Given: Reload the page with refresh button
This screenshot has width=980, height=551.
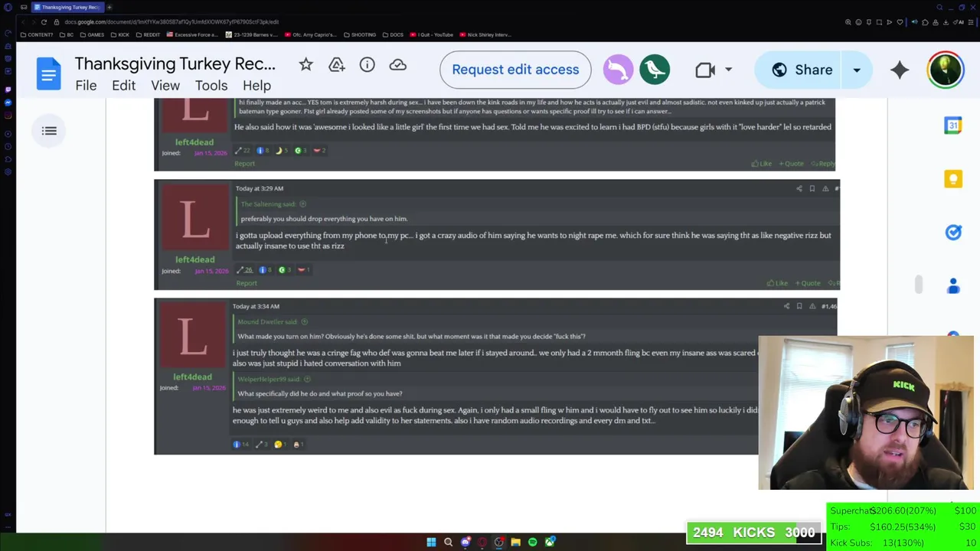Looking at the screenshot, I should [x=44, y=21].
